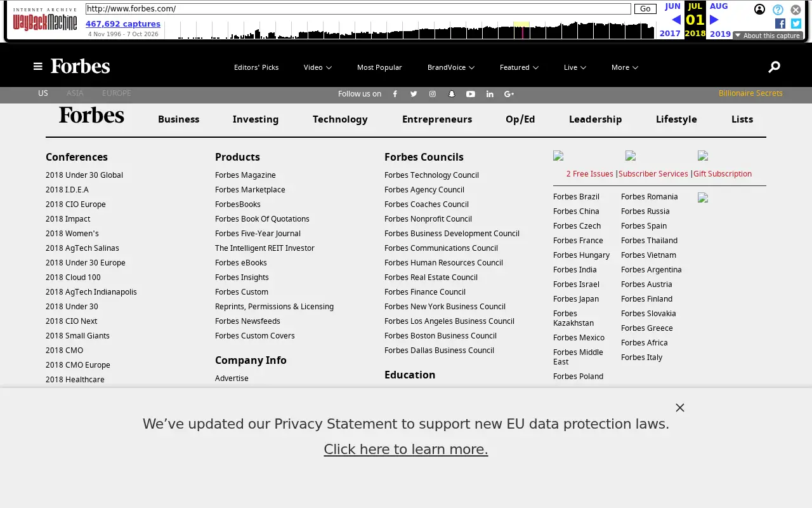Open Forbes Facebook page icon

pyautogui.click(x=395, y=94)
